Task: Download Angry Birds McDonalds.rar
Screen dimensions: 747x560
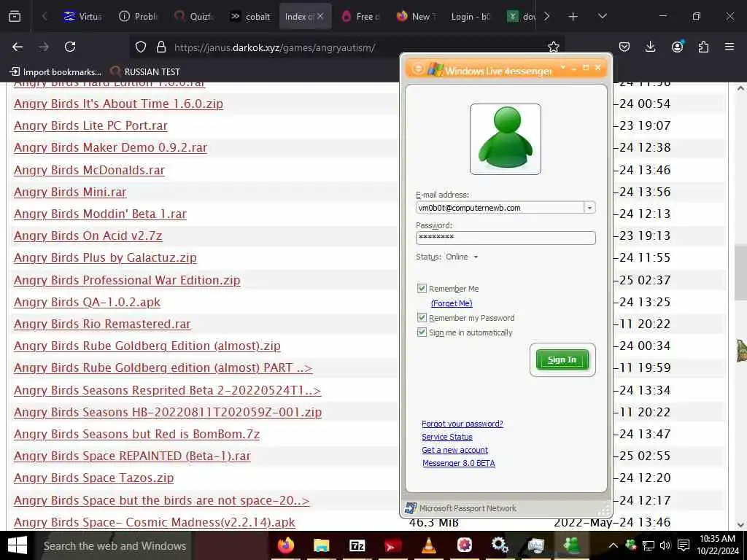Action: [89, 170]
